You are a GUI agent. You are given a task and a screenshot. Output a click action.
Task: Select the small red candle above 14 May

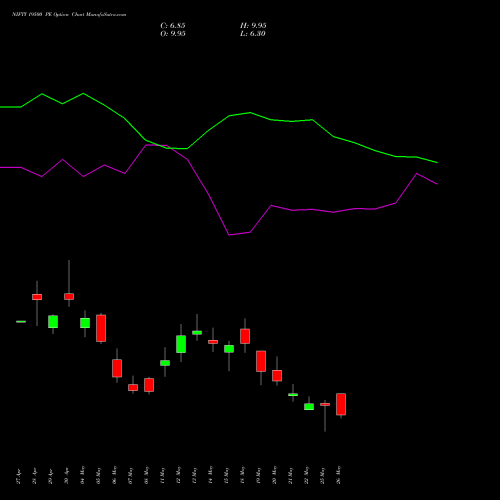213,342
